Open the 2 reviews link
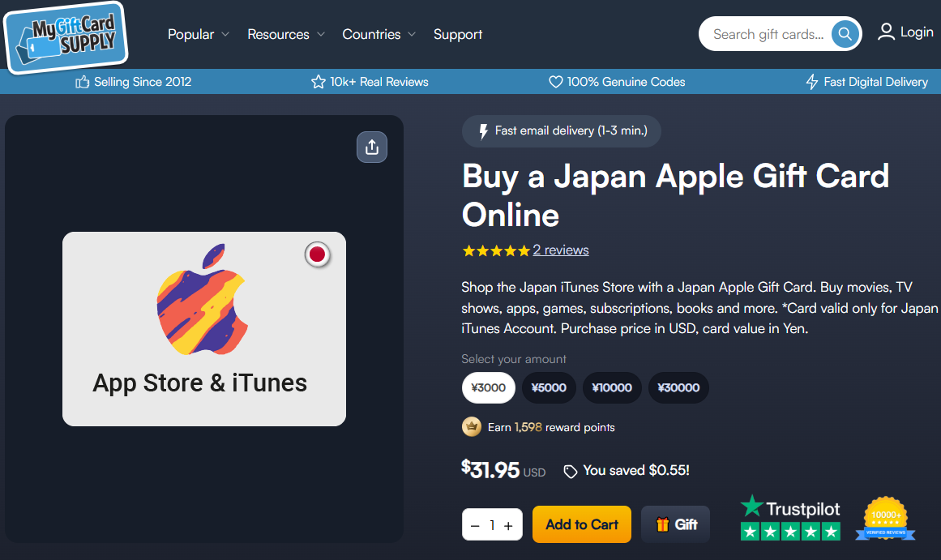Screen dimensions: 941x560 click(x=561, y=250)
